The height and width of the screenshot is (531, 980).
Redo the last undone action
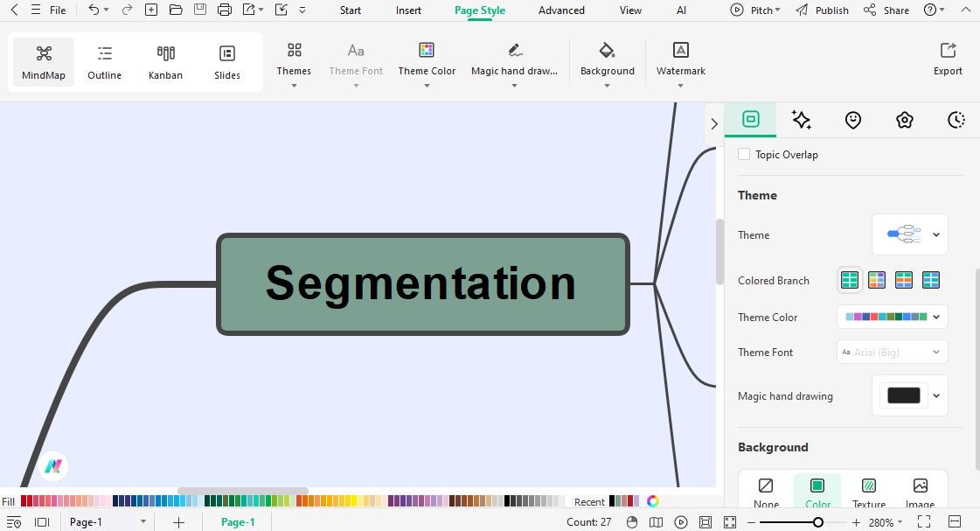tap(127, 10)
